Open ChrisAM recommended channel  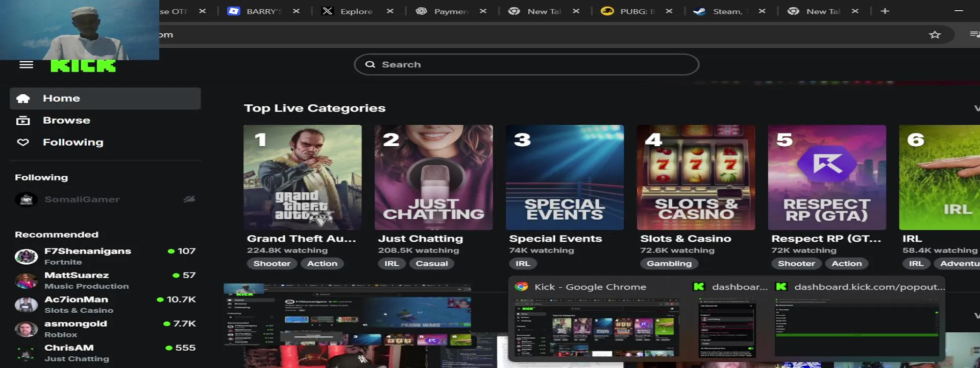click(x=105, y=353)
